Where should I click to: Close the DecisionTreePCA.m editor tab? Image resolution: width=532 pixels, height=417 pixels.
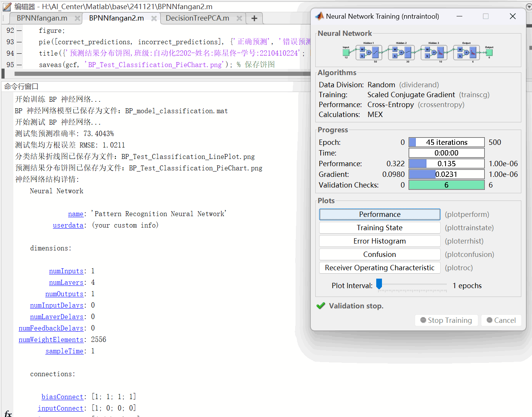coord(239,18)
